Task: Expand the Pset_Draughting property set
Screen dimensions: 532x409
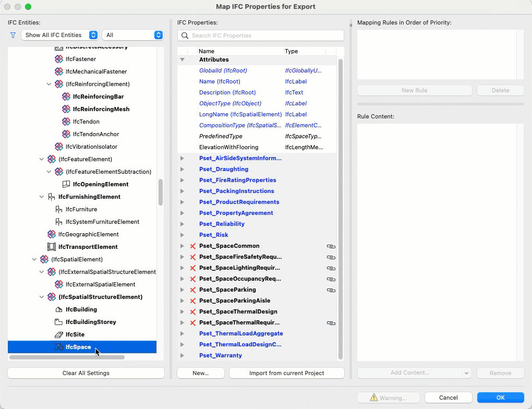Action: point(182,169)
